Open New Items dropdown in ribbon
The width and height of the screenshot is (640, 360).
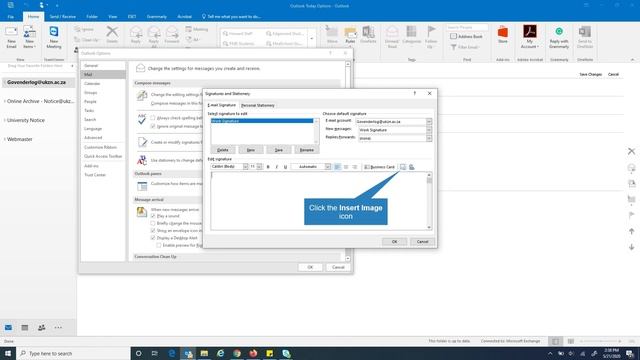coord(29,37)
